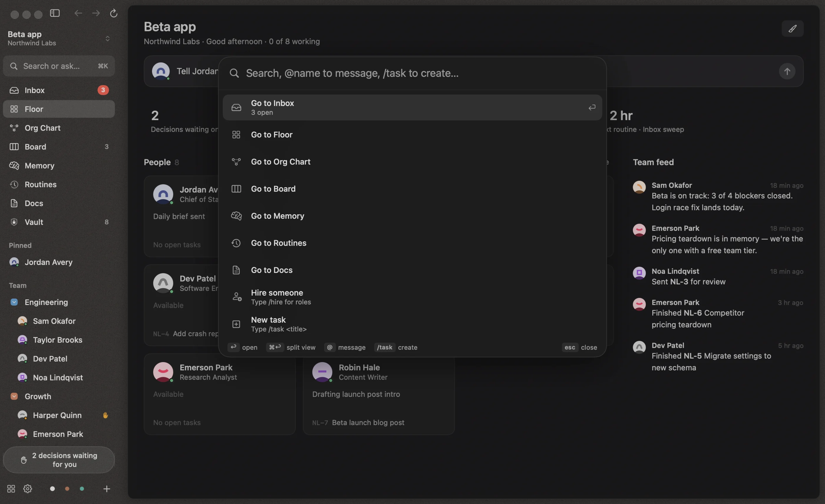The image size is (825, 504).
Task: Focus the sidebar Search or ask field
Action: click(x=59, y=66)
